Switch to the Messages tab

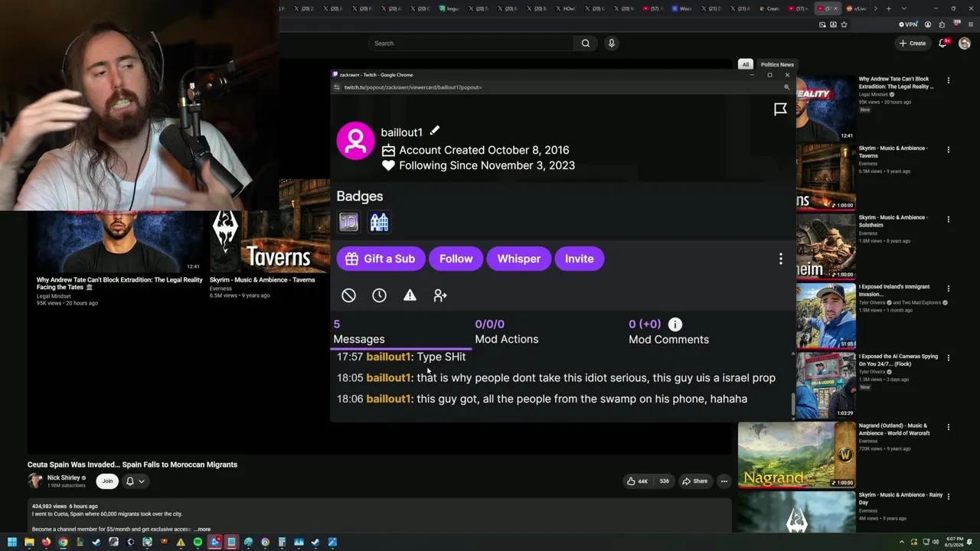pyautogui.click(x=359, y=331)
